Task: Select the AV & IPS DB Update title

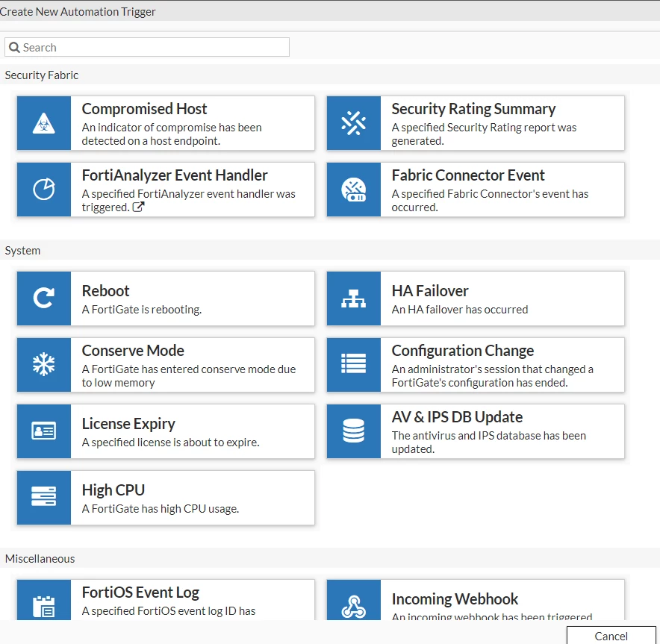Action: (x=457, y=417)
